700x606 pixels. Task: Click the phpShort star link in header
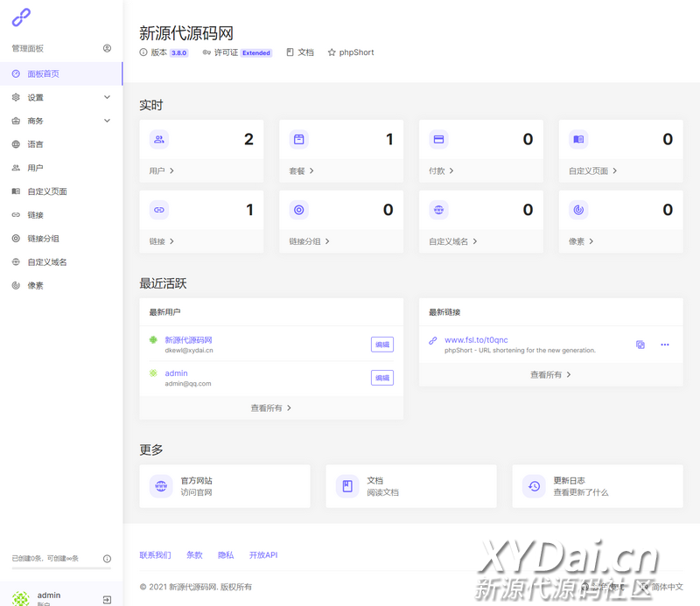350,52
